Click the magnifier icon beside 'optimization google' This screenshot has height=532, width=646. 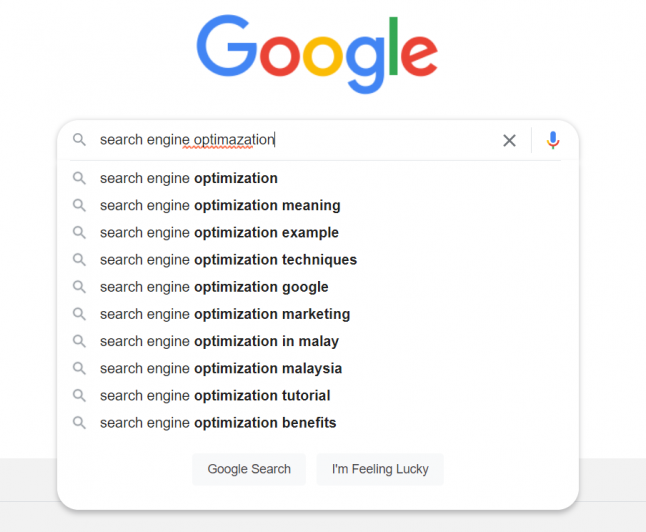79,287
